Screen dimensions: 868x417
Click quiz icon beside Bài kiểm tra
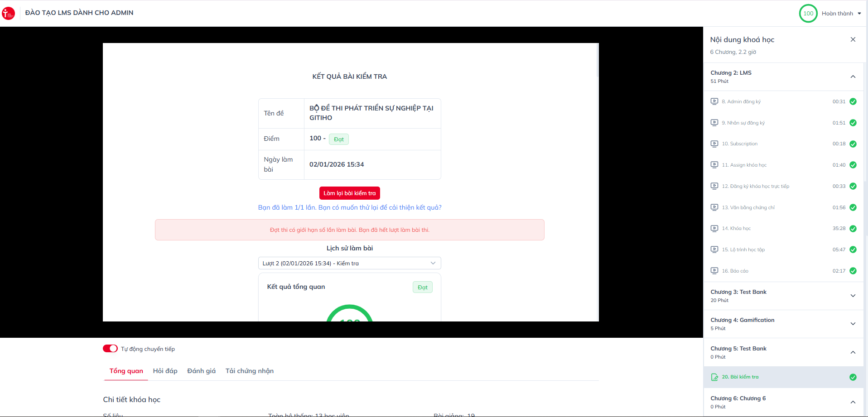[714, 377]
